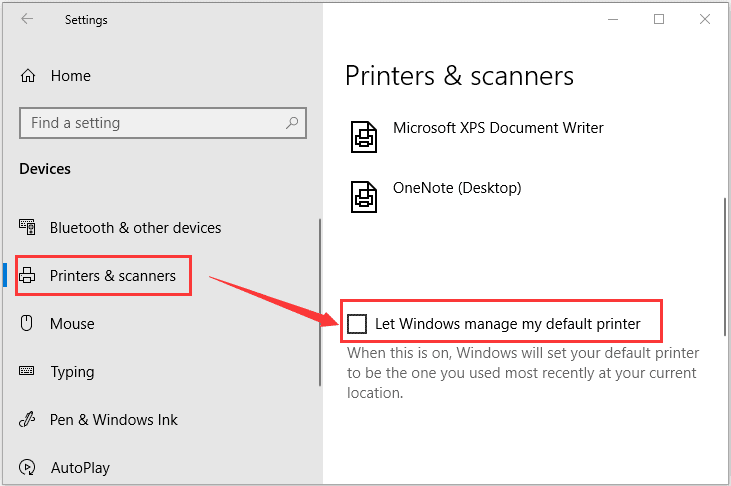Click the Pen & Windows Ink icon

pyautogui.click(x=27, y=419)
